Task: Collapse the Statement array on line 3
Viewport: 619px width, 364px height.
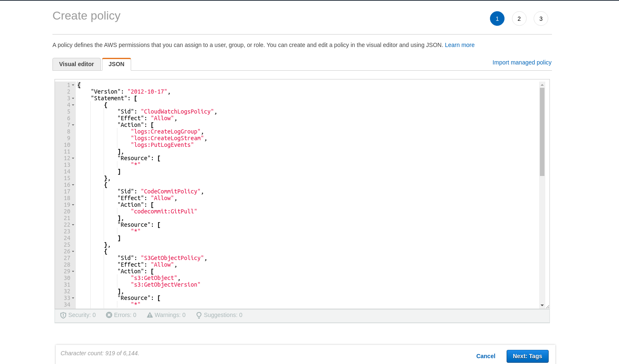Action: [73, 99]
